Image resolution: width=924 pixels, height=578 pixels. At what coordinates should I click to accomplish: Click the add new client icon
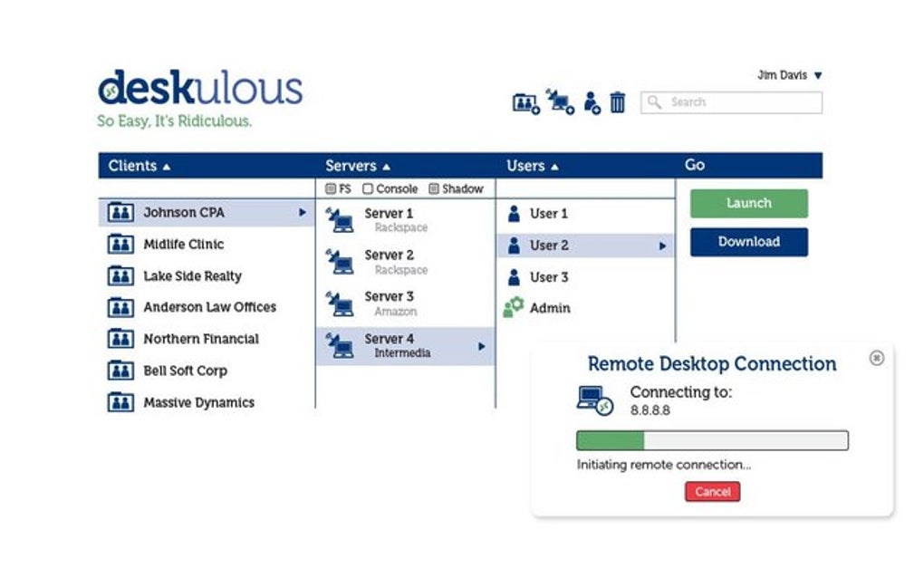pos(525,102)
